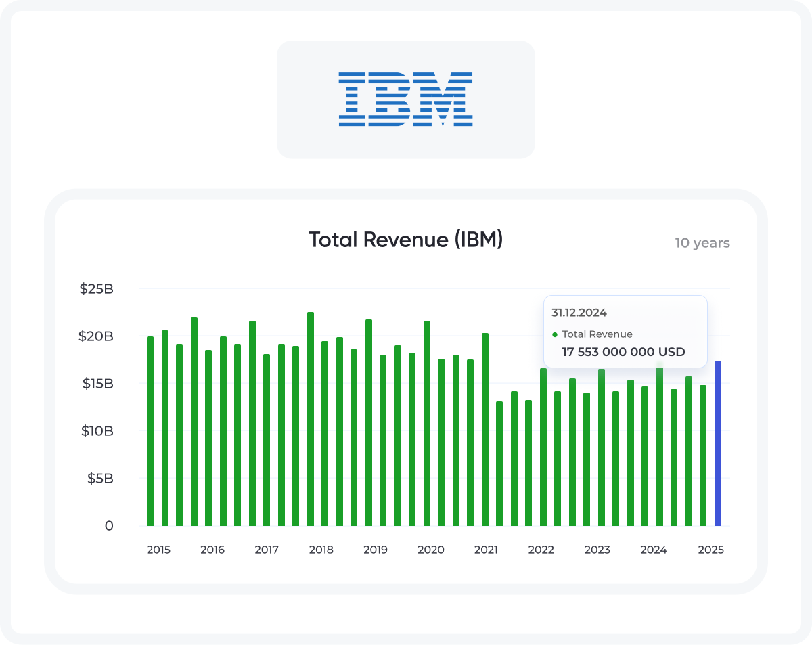The image size is (812, 645).
Task: Click the "$20B" axis label
Action: (x=96, y=336)
